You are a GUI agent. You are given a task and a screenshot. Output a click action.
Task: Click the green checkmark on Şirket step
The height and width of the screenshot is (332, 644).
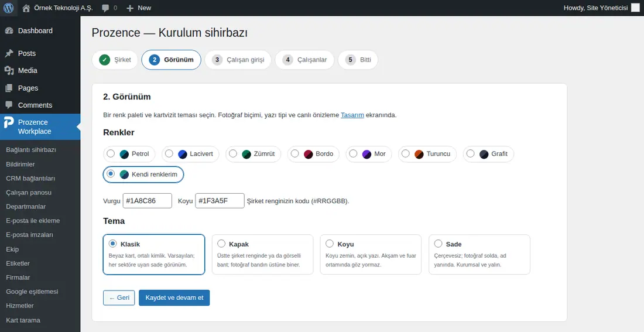click(105, 60)
